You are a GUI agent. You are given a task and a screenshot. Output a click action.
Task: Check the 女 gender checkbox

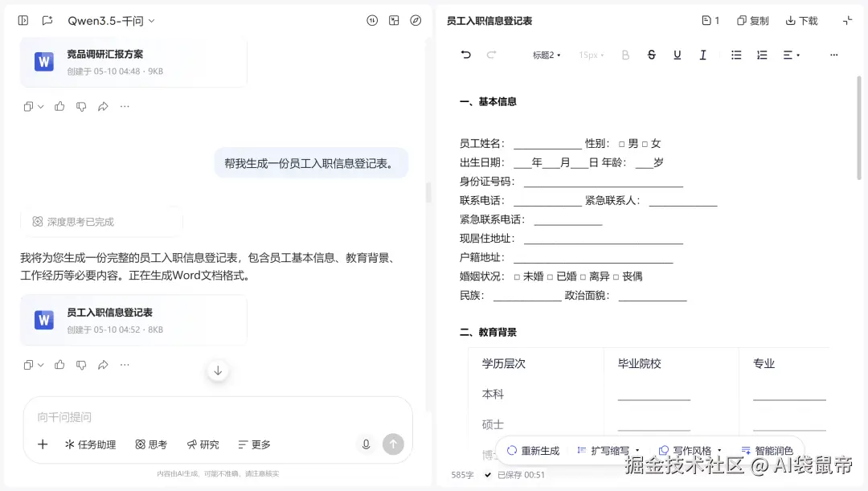click(645, 144)
